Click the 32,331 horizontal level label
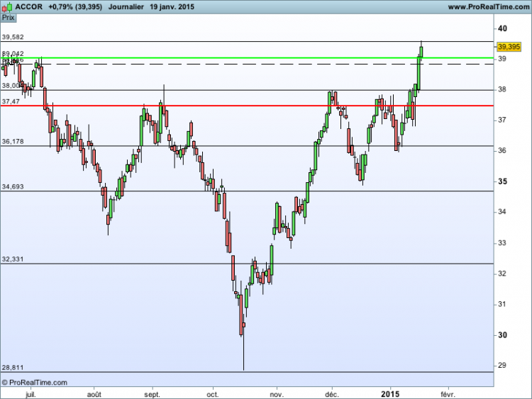Screen dimensions: 532x399 pos(13,259)
